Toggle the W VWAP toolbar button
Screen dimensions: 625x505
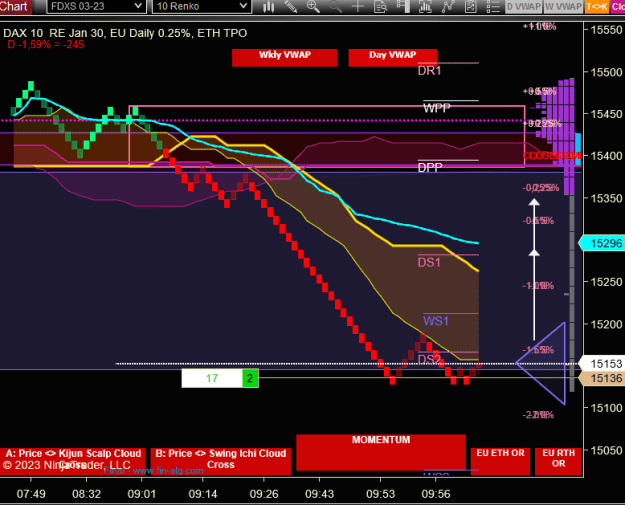click(563, 7)
